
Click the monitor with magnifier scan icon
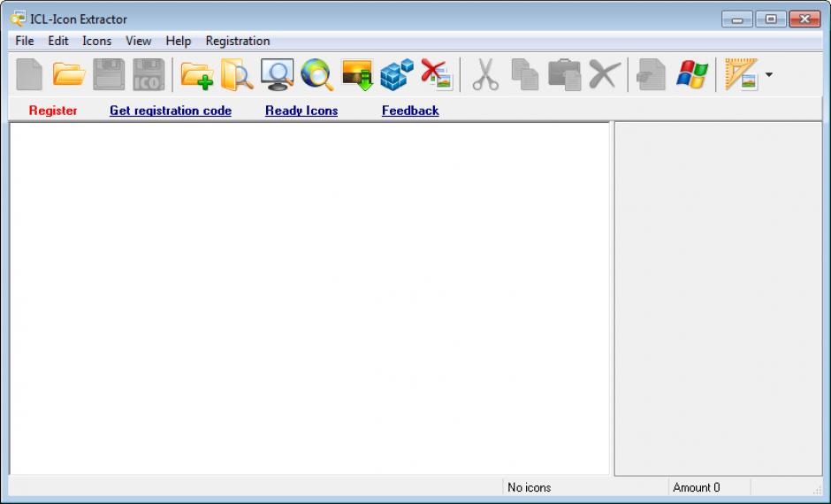click(x=277, y=75)
